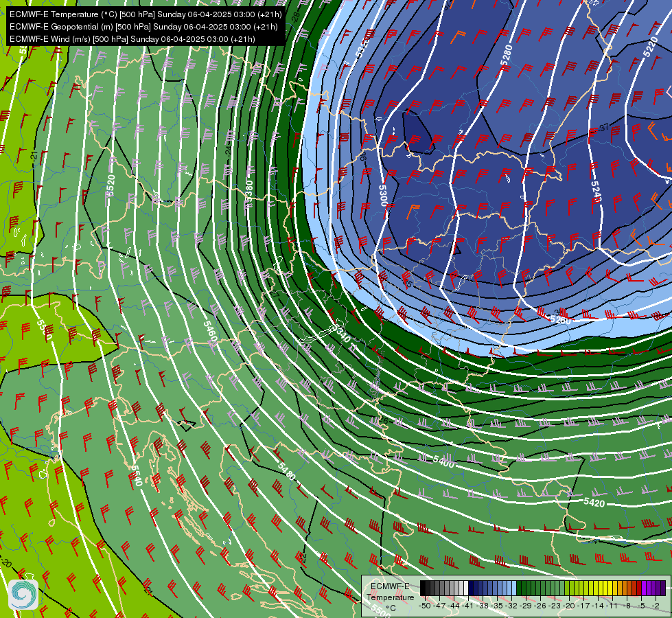Click the 5300 geopotential contour label
The height and width of the screenshot is (618, 672).
click(384, 196)
